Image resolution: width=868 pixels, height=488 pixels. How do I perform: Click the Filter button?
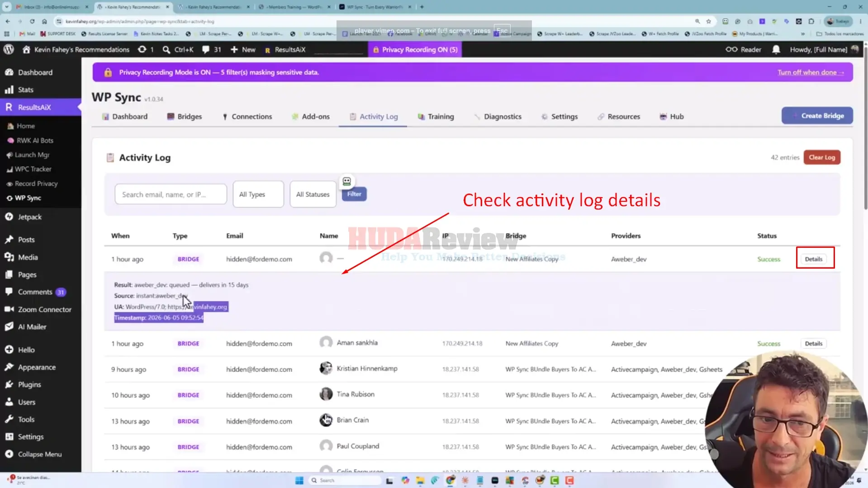[x=354, y=194]
